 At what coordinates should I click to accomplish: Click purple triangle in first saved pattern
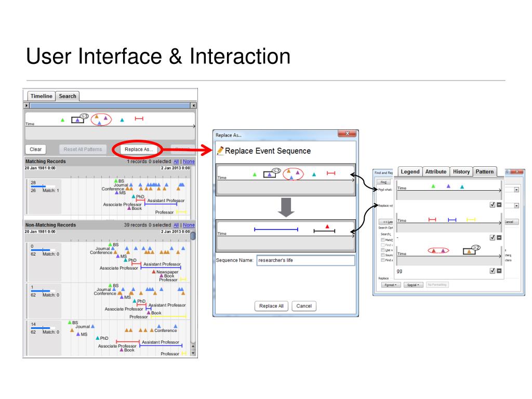point(448,186)
